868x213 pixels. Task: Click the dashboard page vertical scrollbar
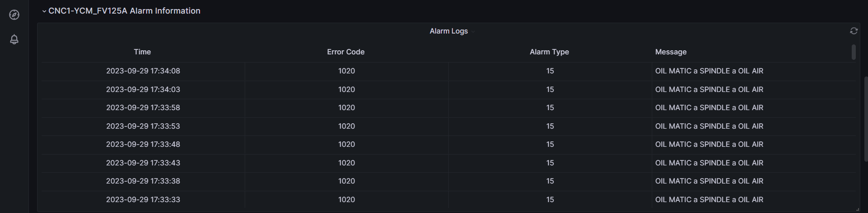pyautogui.click(x=866, y=118)
